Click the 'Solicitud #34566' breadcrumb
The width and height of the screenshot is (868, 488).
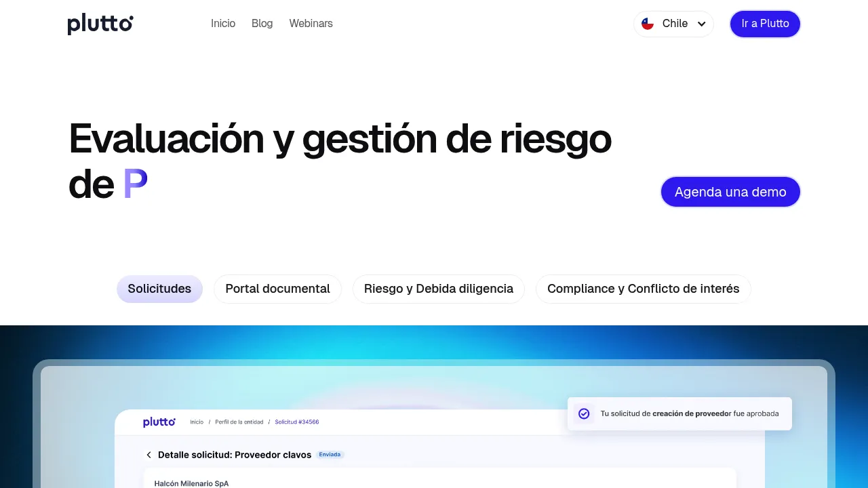(x=296, y=422)
